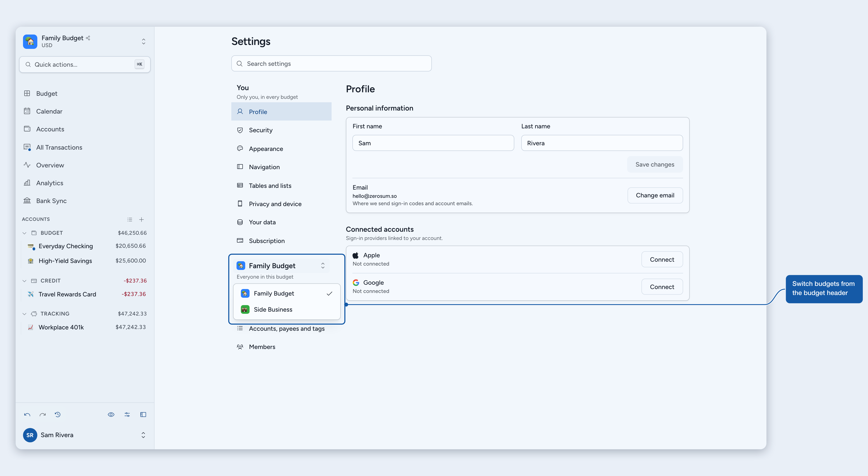Viewport: 868px width, 476px height.
Task: Connect the Google account
Action: click(x=662, y=287)
